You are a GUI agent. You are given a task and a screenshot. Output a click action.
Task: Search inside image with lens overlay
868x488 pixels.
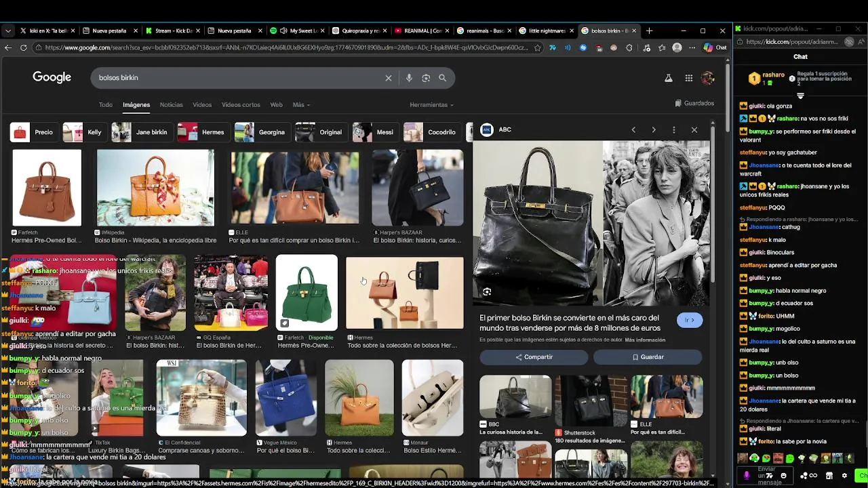point(487,291)
